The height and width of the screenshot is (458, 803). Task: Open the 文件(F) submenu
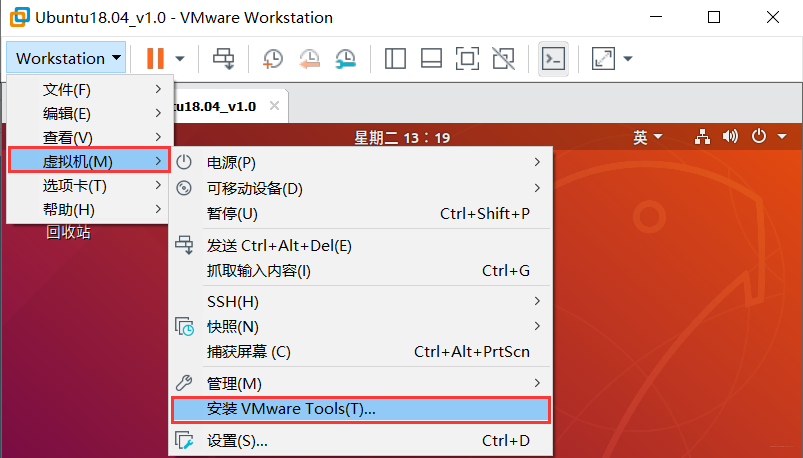pyautogui.click(x=88, y=89)
